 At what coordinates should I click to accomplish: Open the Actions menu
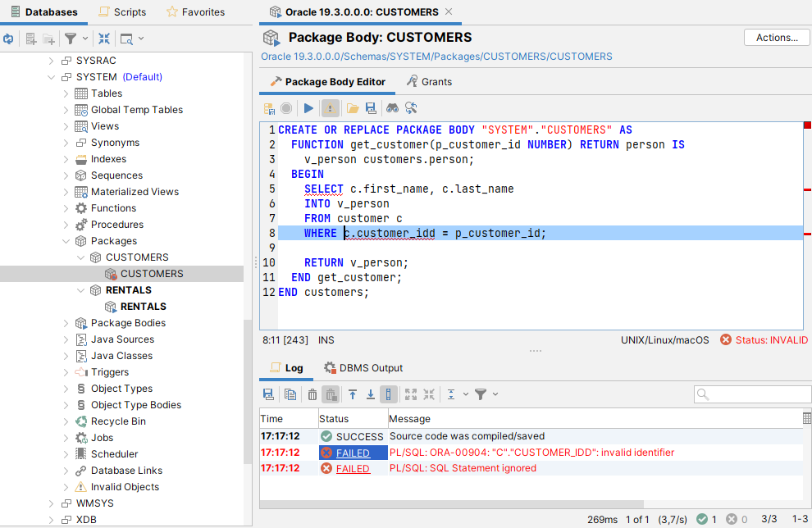click(x=775, y=37)
